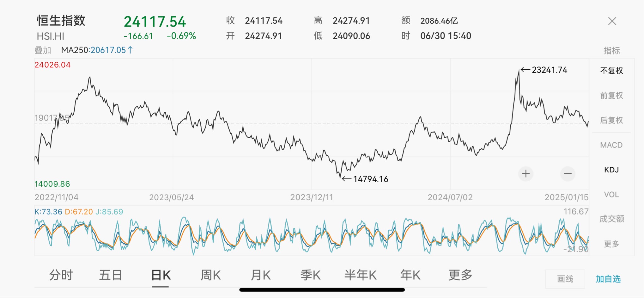Select the 月K tab

coord(260,275)
